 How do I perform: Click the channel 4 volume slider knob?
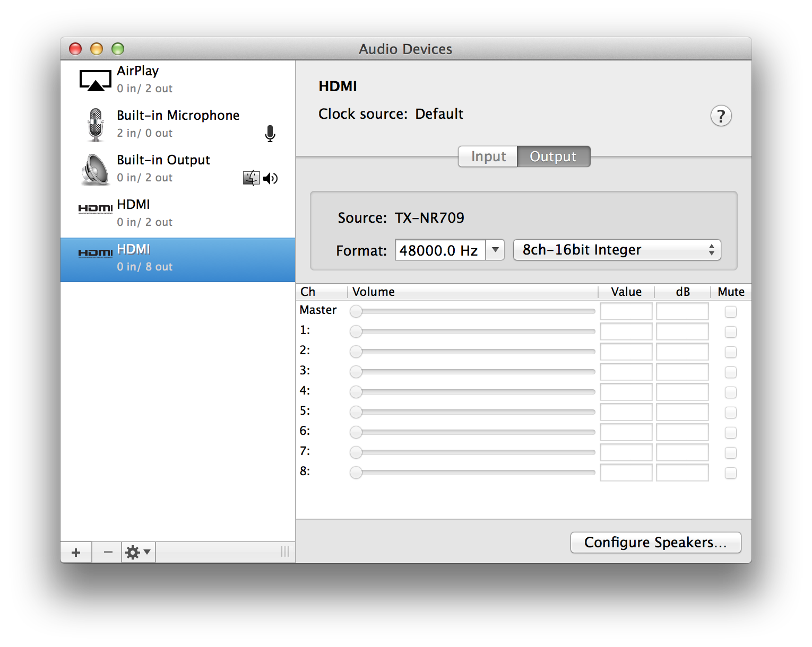tap(356, 392)
